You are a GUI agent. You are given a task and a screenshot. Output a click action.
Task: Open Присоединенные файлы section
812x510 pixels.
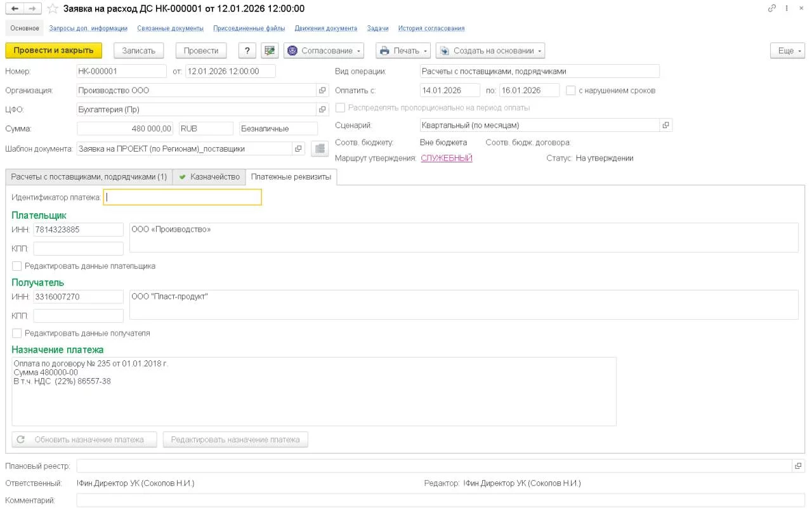click(249, 29)
